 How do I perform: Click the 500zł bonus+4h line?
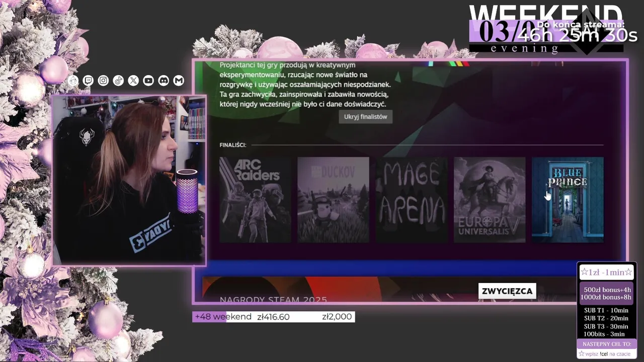tap(607, 290)
